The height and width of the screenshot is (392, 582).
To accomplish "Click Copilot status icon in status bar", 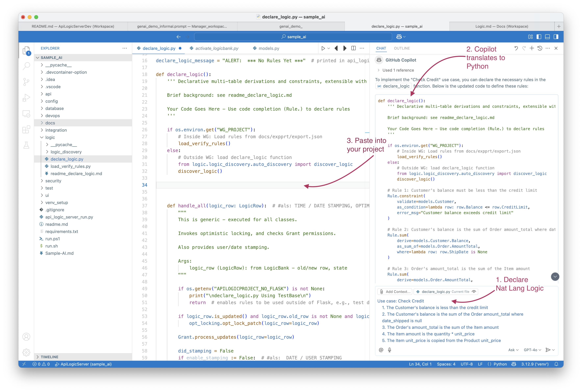I will point(514,364).
